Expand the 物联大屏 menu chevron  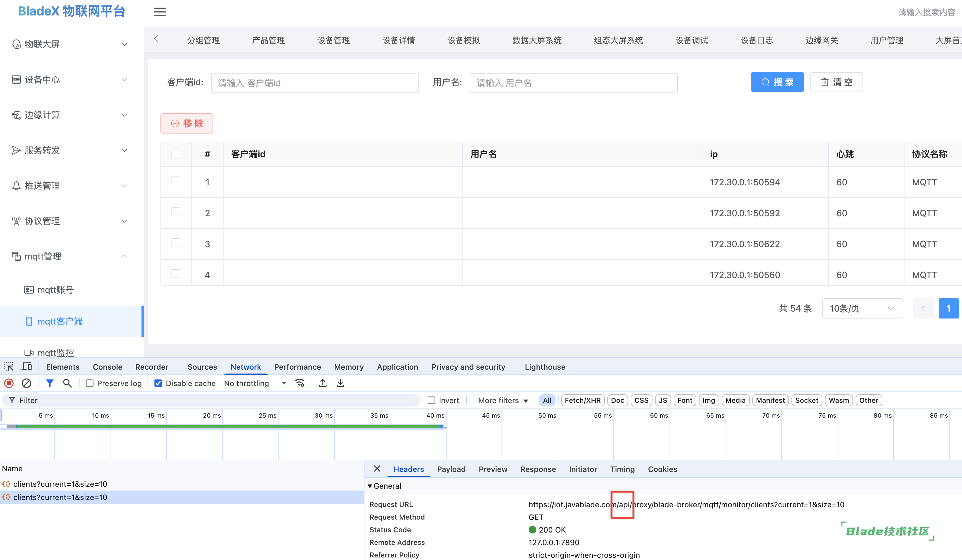124,44
